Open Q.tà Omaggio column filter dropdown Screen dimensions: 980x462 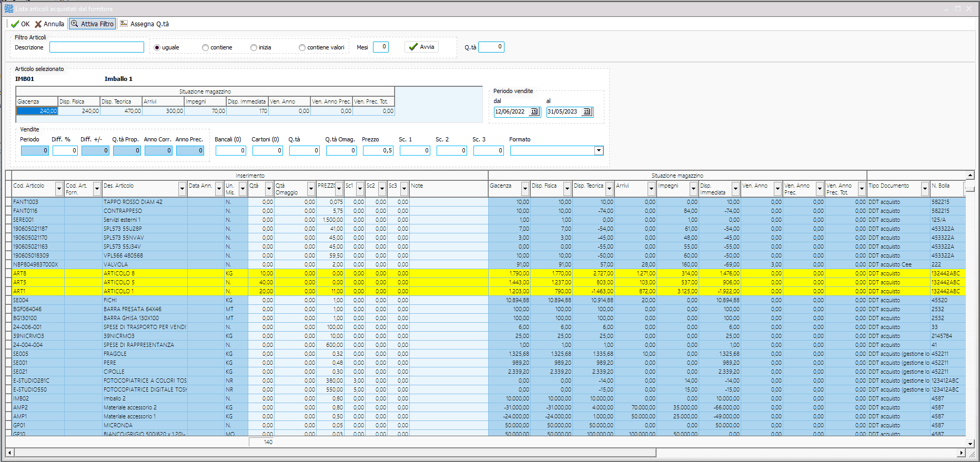pos(311,189)
